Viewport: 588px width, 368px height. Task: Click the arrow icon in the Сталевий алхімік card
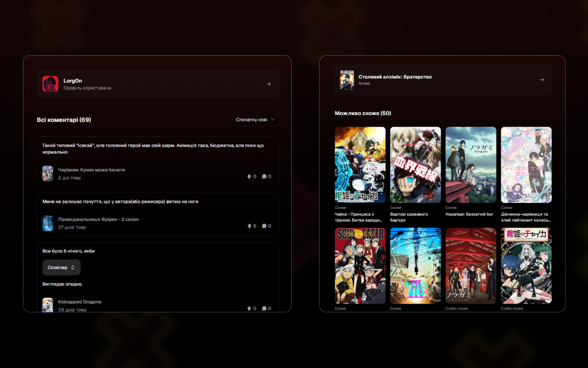point(542,80)
